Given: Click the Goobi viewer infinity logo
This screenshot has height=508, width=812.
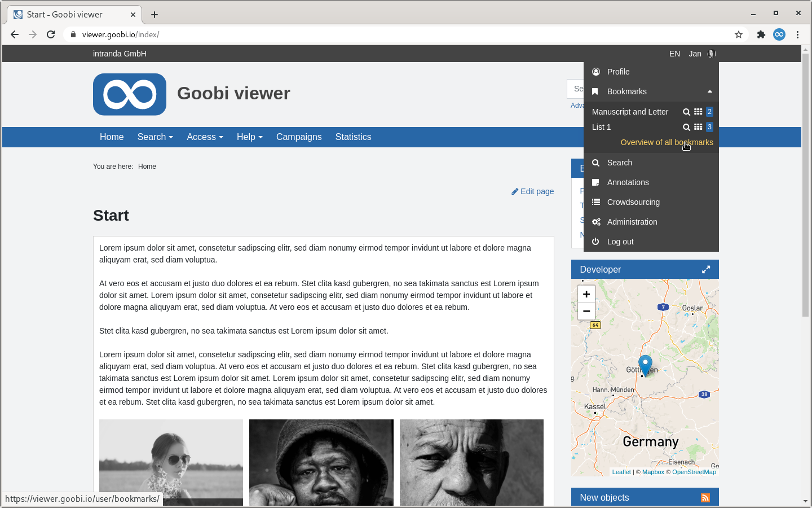Looking at the screenshot, I should 130,94.
